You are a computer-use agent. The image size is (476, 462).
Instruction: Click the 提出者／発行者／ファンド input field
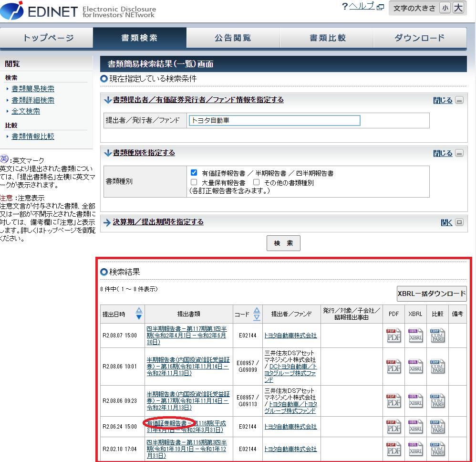(274, 121)
